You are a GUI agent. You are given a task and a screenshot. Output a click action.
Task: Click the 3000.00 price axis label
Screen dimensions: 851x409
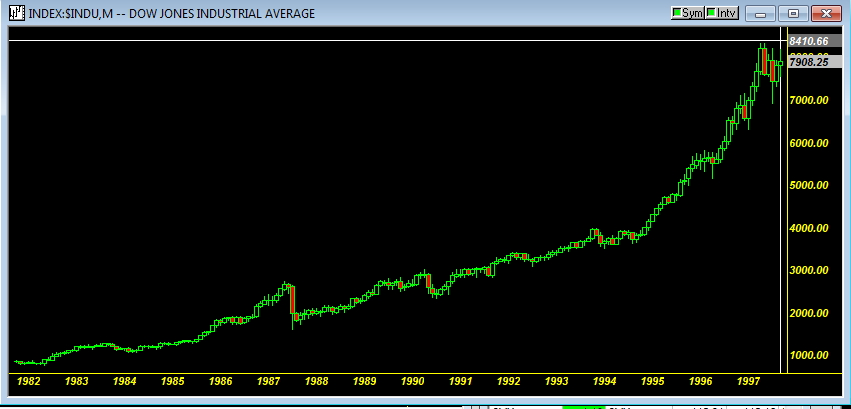coord(808,270)
